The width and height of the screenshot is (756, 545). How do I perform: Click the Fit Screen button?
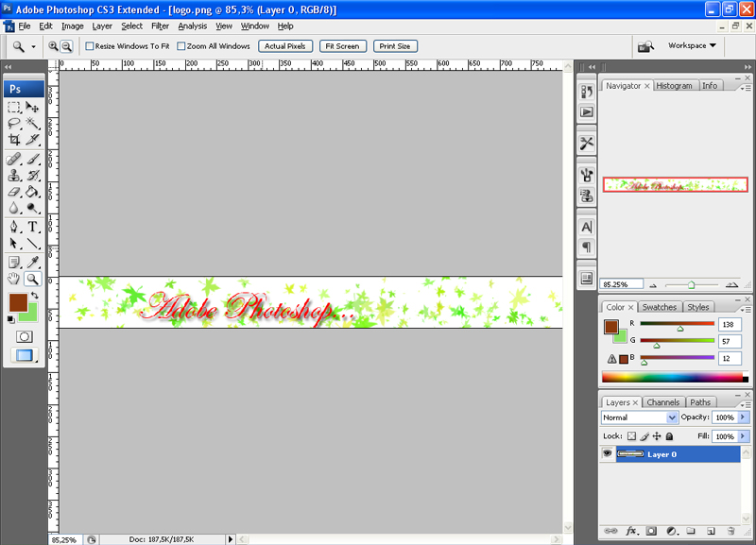pos(342,46)
